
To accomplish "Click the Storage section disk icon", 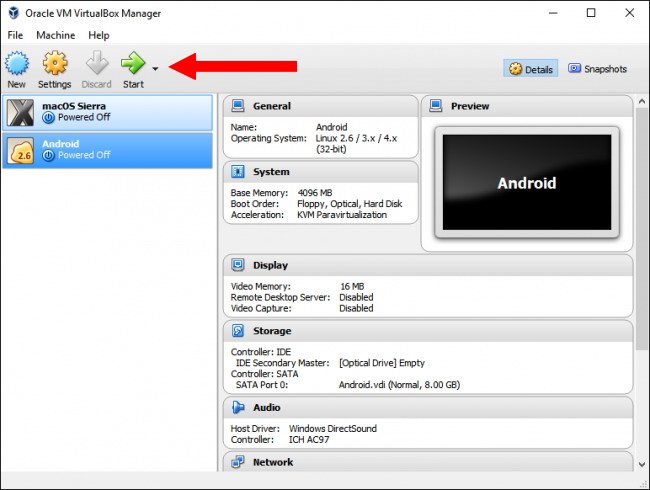I will point(238,331).
